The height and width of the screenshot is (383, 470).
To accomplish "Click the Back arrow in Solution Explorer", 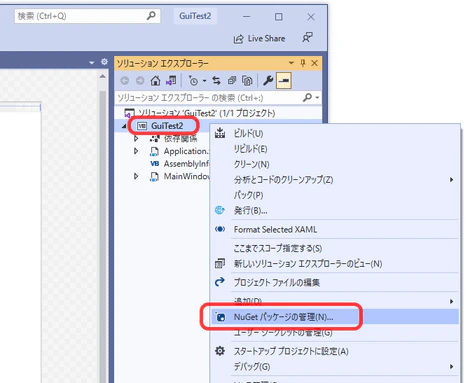I will coord(125,81).
